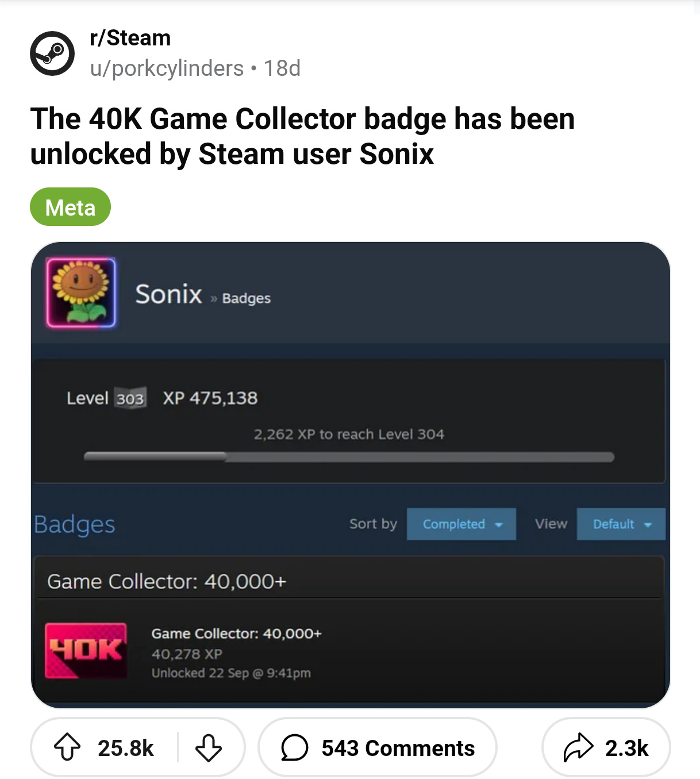Visit the r/Steam community link
This screenshot has height=779, width=700.
click(130, 38)
